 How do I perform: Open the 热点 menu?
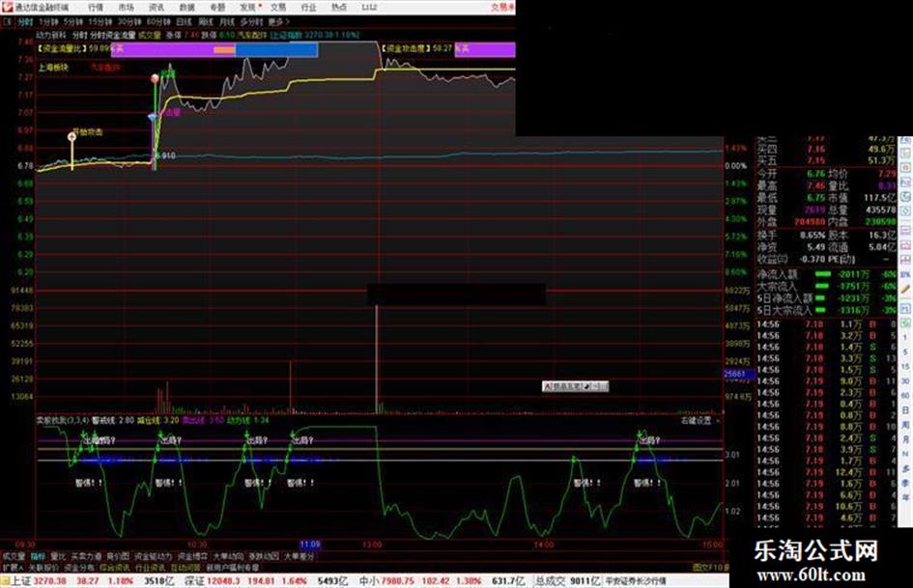339,8
